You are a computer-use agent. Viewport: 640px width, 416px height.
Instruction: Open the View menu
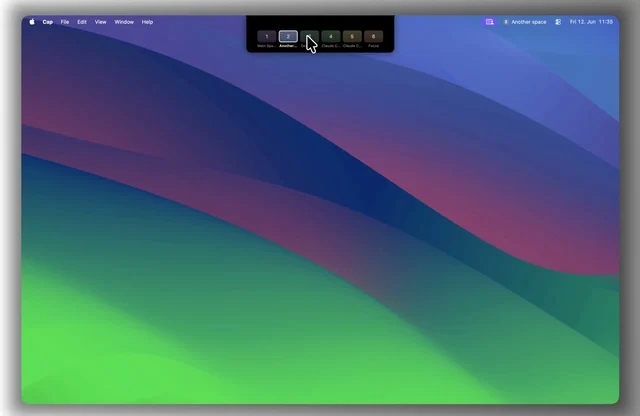pos(100,22)
